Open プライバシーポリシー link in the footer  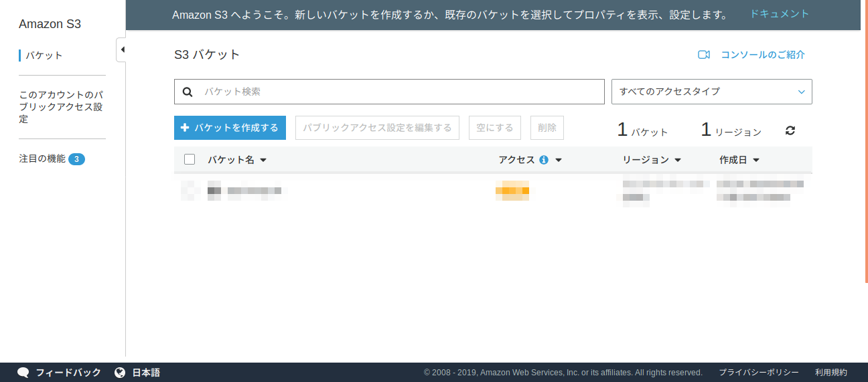[759, 373]
